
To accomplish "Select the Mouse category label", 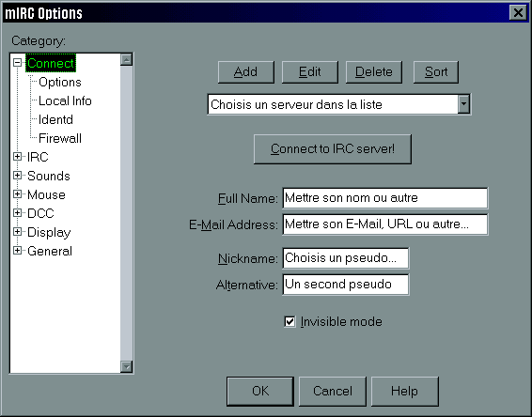I will tap(46, 194).
